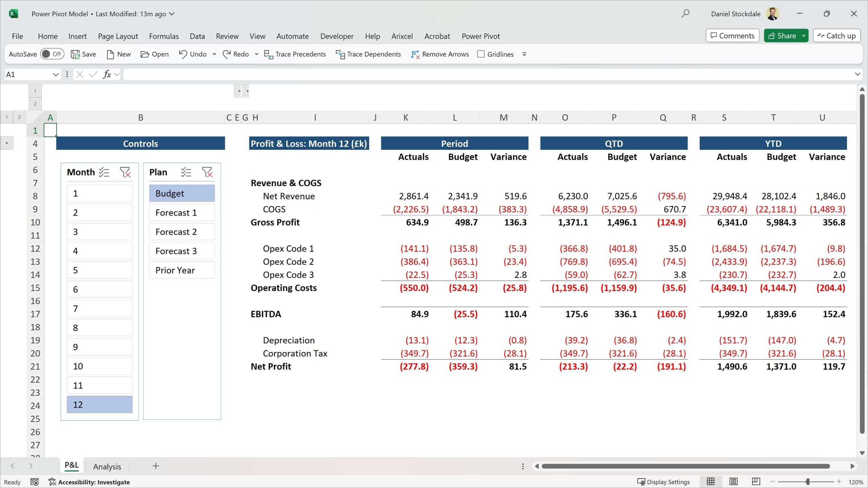
Task: Turn on the AutoSave toggle
Action: (x=52, y=54)
